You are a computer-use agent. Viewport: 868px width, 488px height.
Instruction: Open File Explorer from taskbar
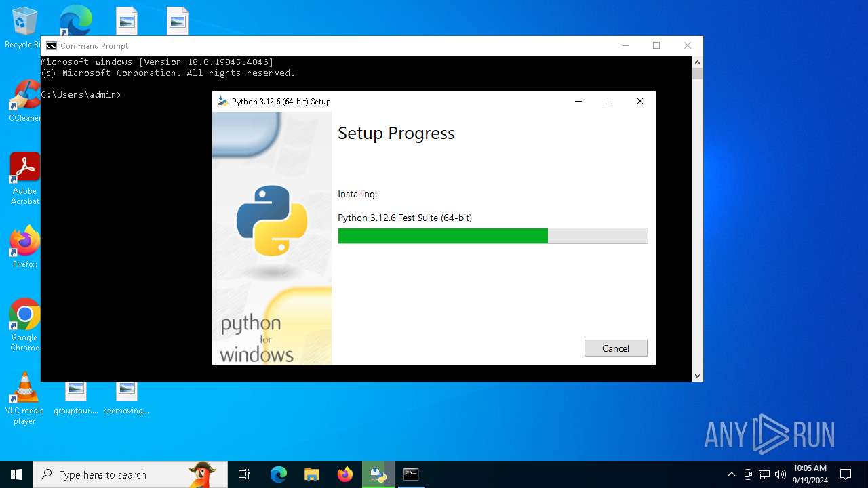311,474
